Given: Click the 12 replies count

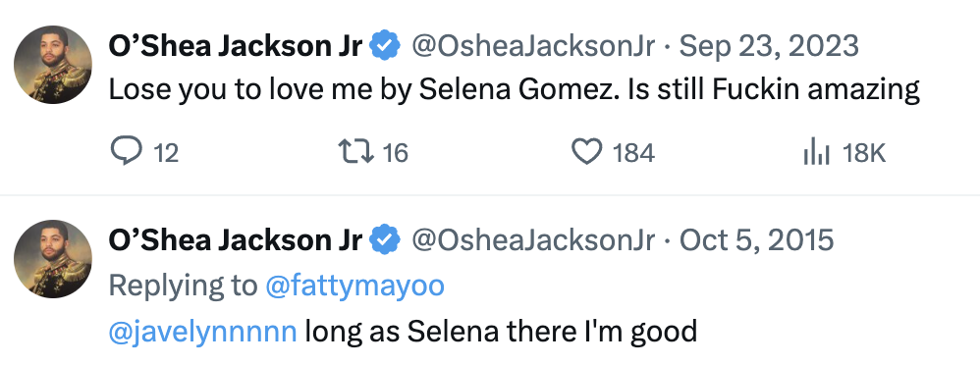Looking at the screenshot, I should click(166, 152).
